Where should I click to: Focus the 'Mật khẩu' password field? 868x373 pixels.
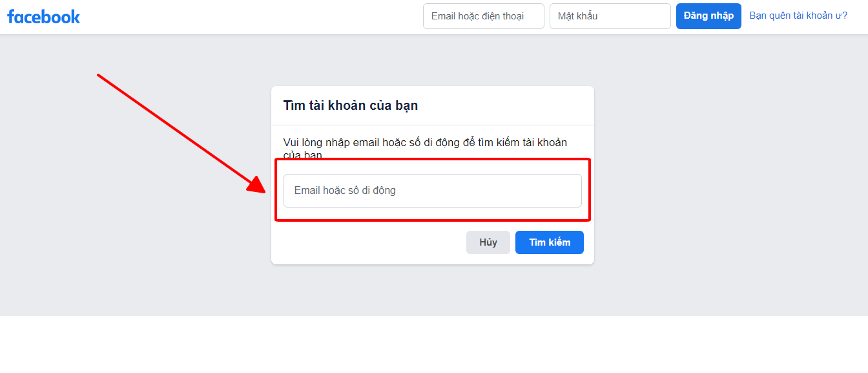point(610,16)
